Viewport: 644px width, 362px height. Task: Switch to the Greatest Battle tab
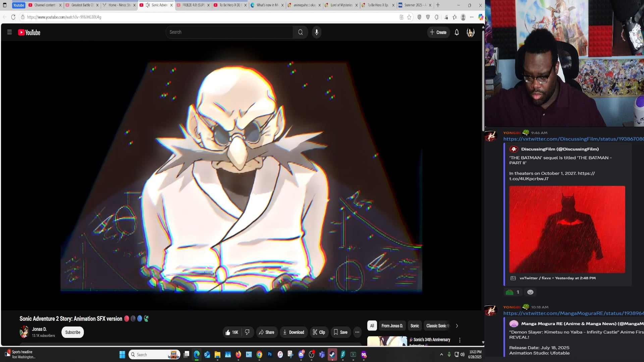point(82,5)
